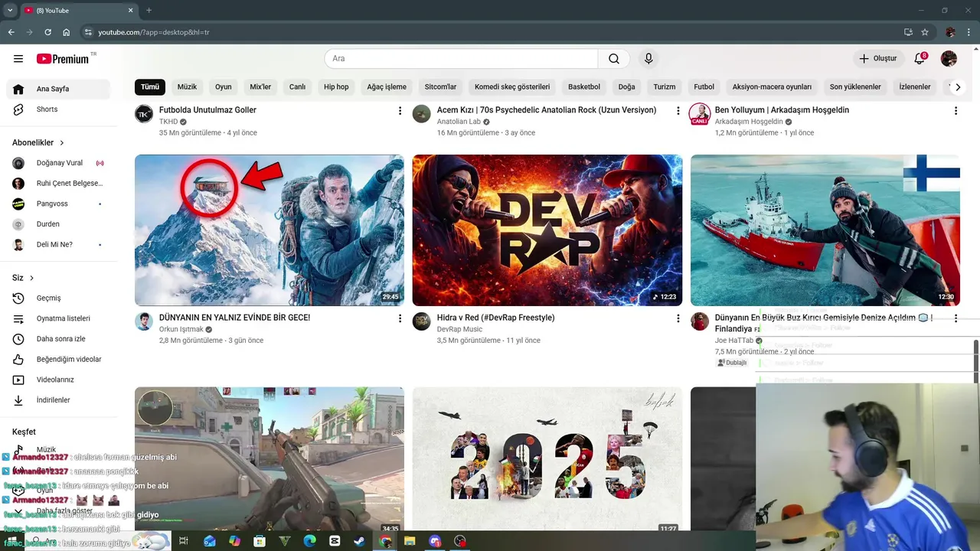Open Chrome three-dot menu

coord(969,32)
